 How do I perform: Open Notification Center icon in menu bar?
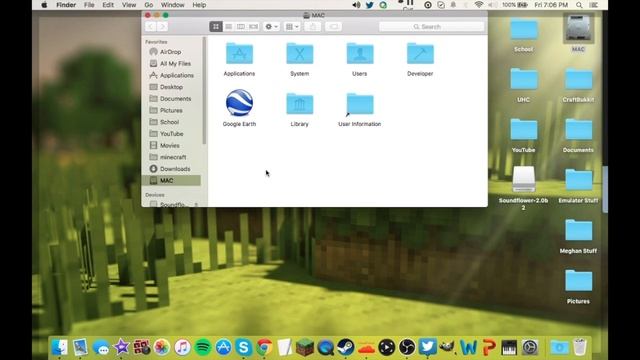point(594,5)
